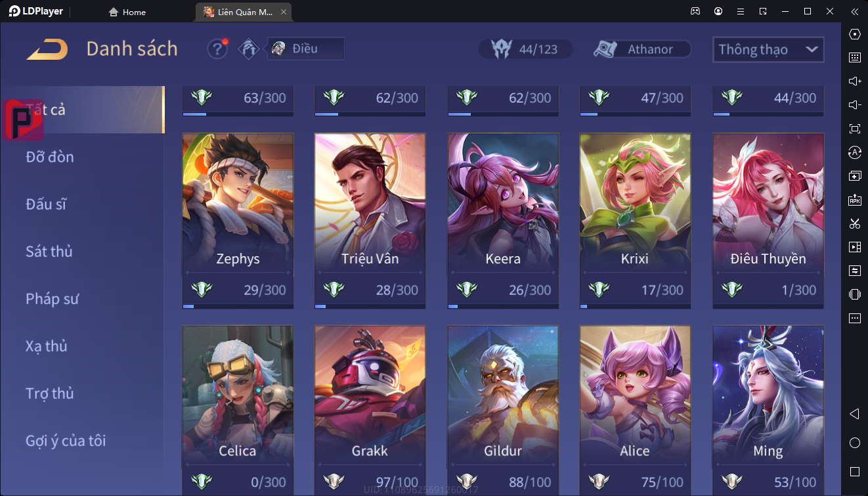Open the help question mark icon
868x496 pixels.
(217, 49)
